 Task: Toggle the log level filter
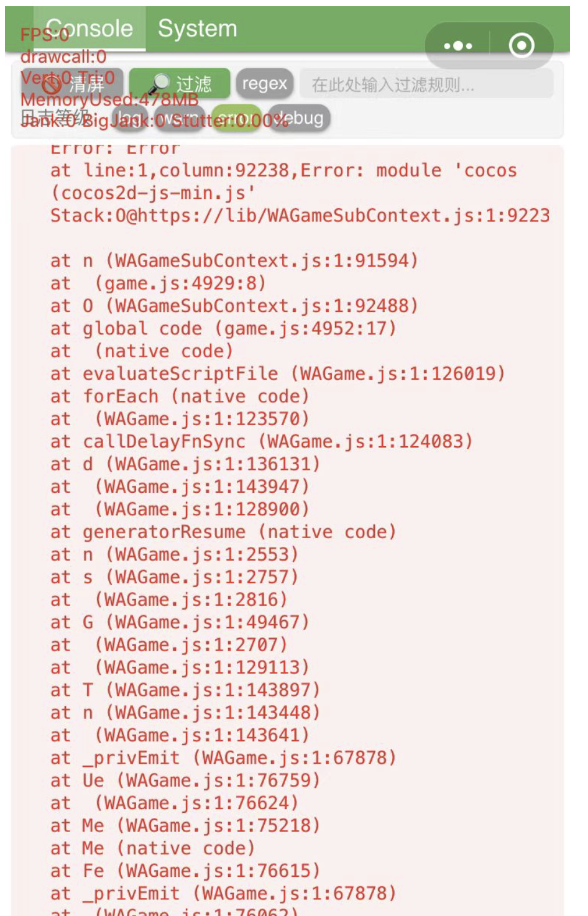[129, 118]
